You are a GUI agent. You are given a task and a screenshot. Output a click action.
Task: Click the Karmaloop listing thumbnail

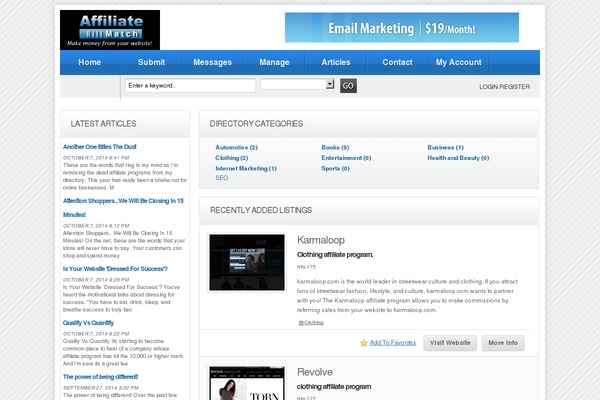click(247, 263)
